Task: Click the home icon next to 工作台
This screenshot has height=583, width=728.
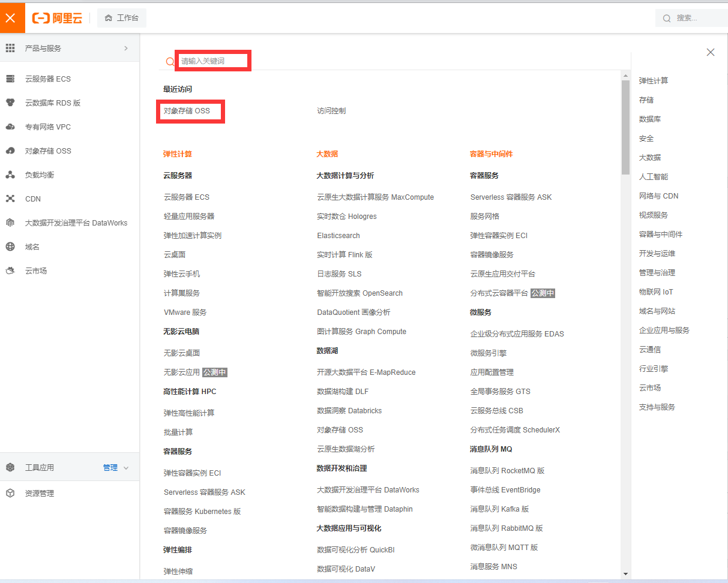Action: coord(109,18)
